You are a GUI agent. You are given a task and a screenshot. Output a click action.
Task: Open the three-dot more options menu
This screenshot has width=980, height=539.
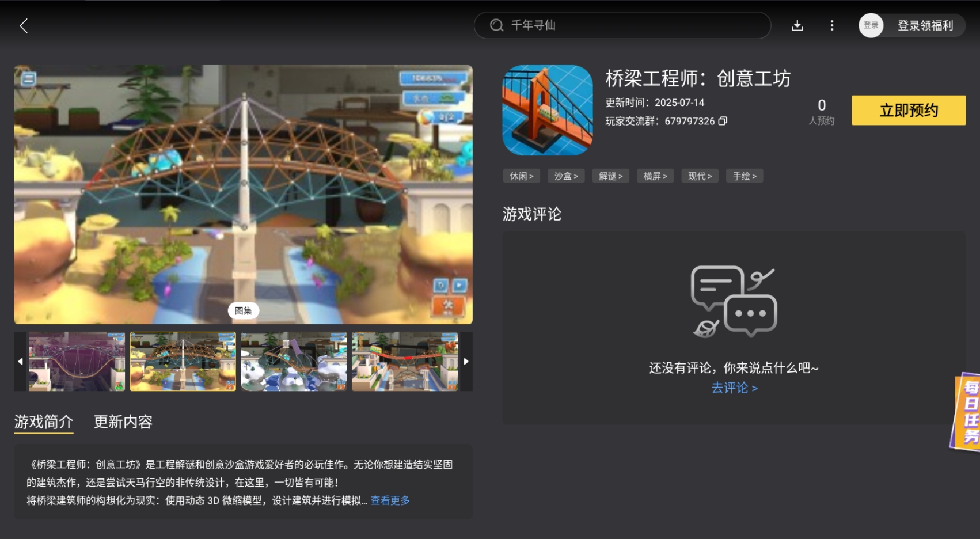(x=831, y=25)
